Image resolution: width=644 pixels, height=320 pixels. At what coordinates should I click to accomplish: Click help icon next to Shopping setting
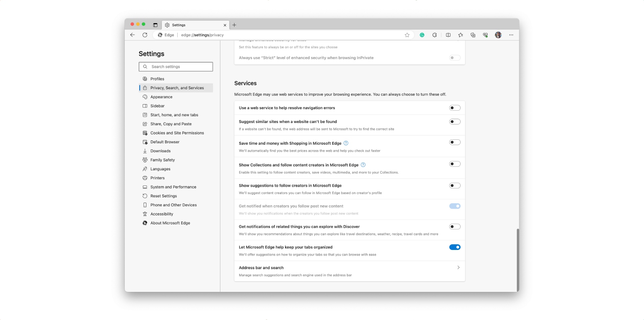346,143
